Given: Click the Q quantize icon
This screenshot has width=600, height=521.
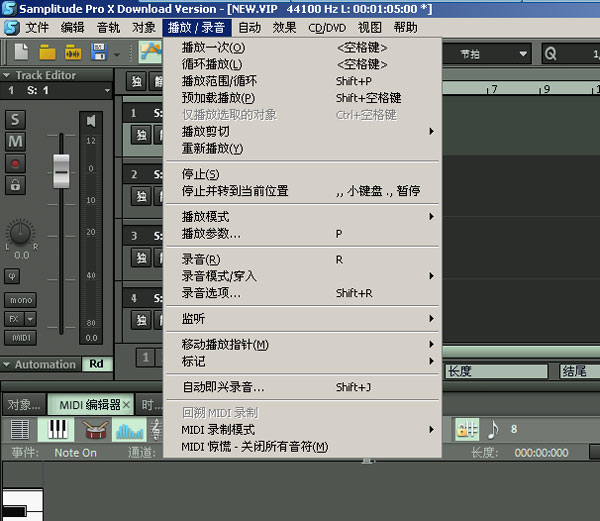Looking at the screenshot, I should coord(550,54).
